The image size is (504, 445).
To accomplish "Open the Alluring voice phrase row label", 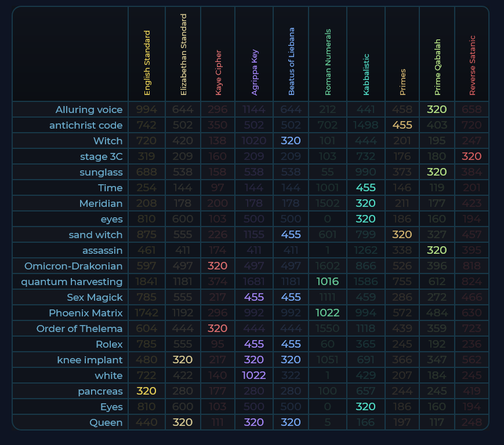I will tap(89, 110).
